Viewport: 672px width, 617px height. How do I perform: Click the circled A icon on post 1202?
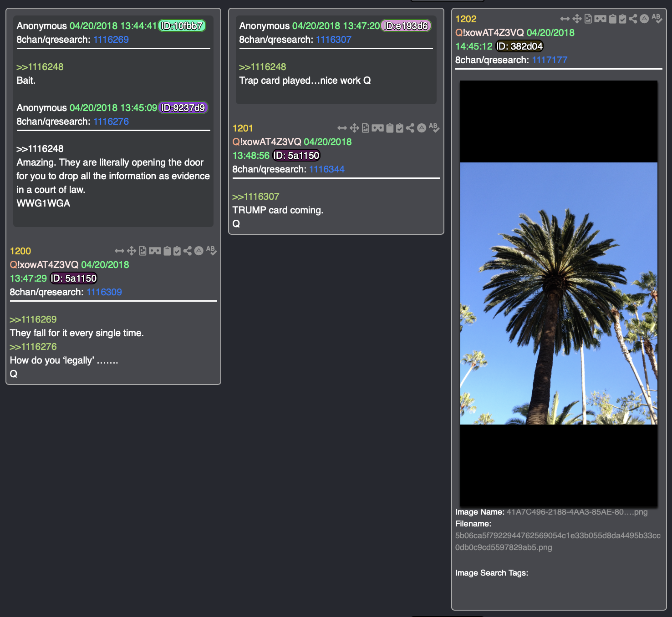(644, 19)
